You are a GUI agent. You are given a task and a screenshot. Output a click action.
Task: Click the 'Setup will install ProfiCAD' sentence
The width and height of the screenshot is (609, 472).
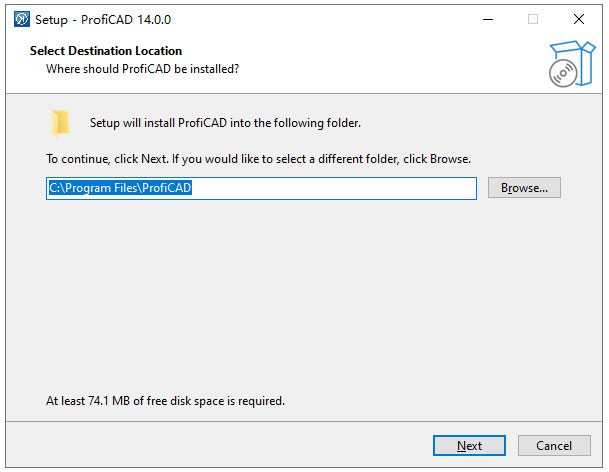pyautogui.click(x=225, y=123)
